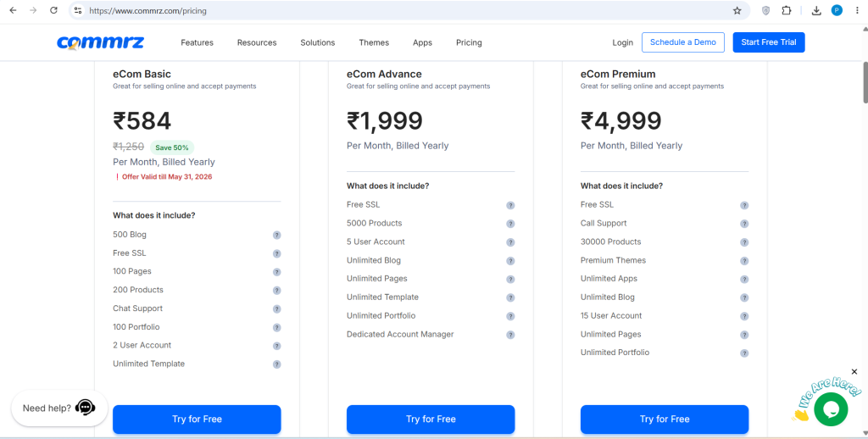This screenshot has height=439, width=868.
Task: Click help icon beside Premium Themes
Action: tap(744, 261)
